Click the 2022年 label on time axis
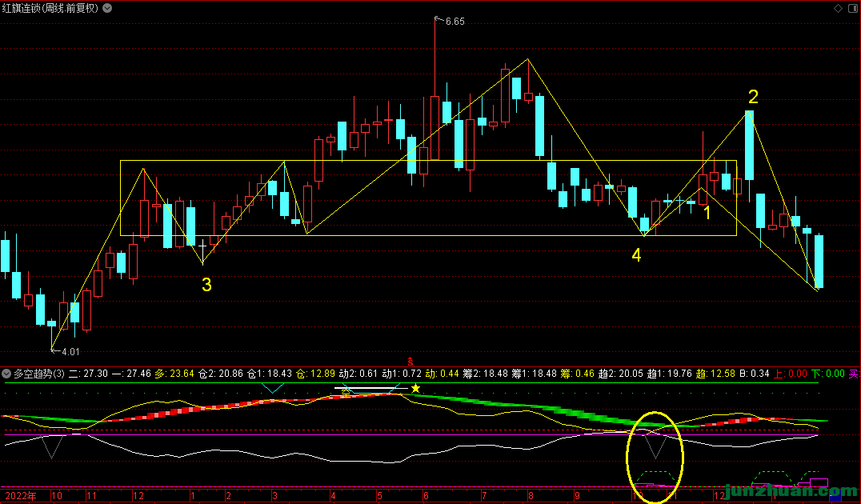 coord(21,496)
